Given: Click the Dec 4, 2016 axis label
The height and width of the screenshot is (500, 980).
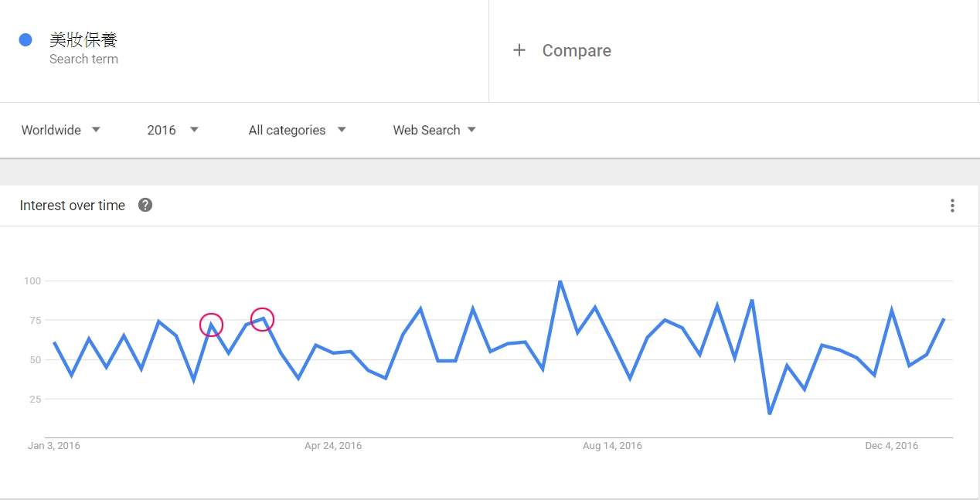Looking at the screenshot, I should (891, 446).
